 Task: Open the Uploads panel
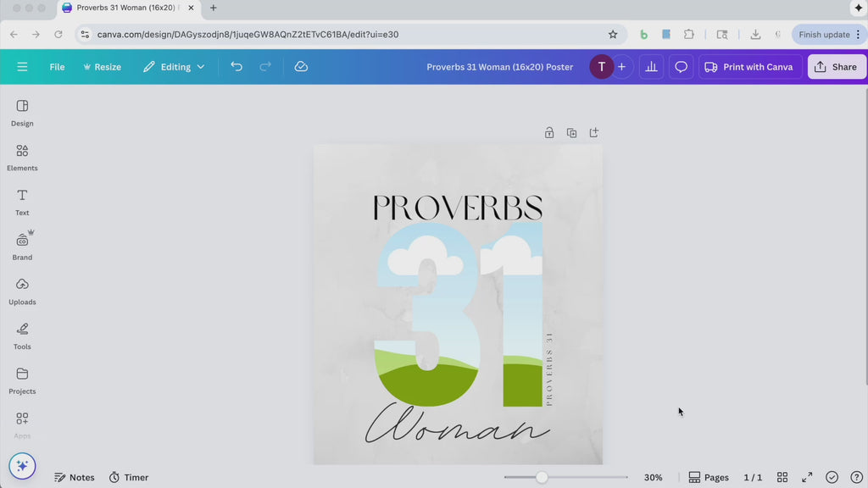pos(21,291)
